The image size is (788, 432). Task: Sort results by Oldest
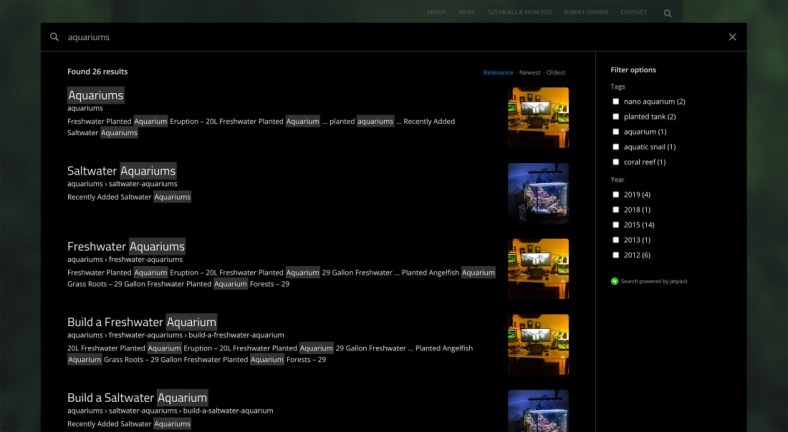coord(556,72)
